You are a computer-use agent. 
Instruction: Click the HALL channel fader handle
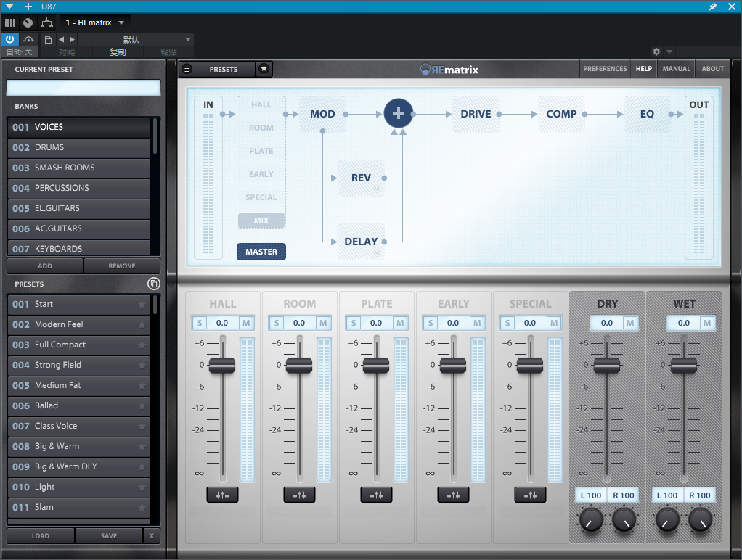tap(222, 365)
